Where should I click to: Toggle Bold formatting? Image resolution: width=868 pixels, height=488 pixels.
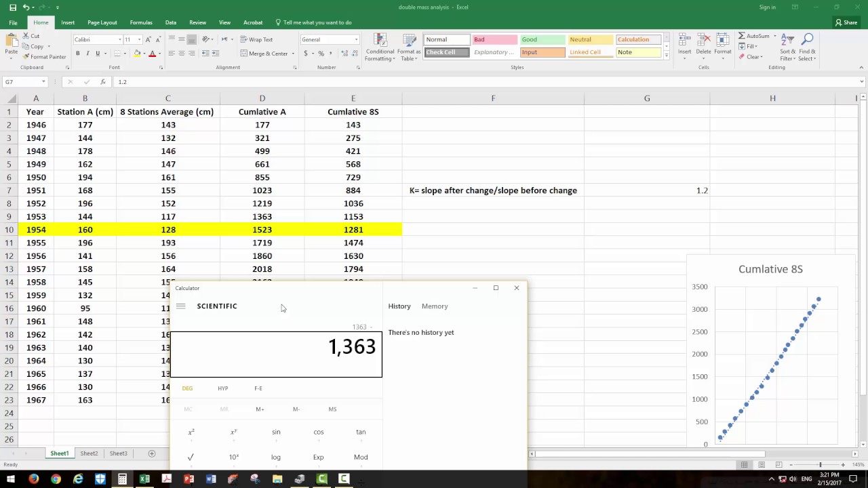click(77, 54)
